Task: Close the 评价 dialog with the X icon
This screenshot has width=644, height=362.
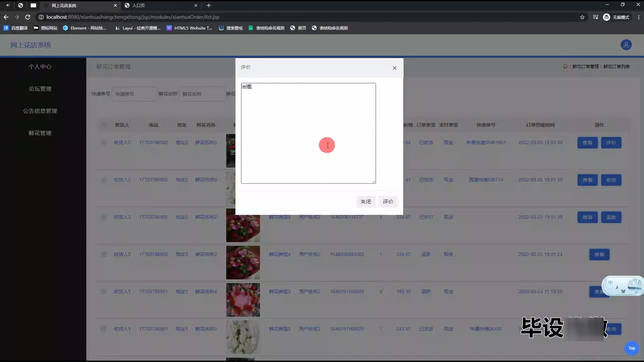Action: pos(394,68)
